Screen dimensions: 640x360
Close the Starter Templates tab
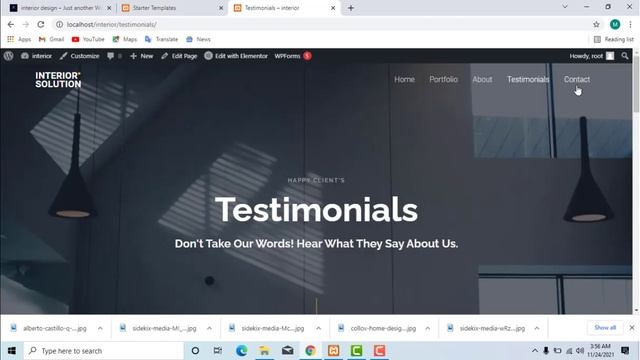tap(221, 8)
